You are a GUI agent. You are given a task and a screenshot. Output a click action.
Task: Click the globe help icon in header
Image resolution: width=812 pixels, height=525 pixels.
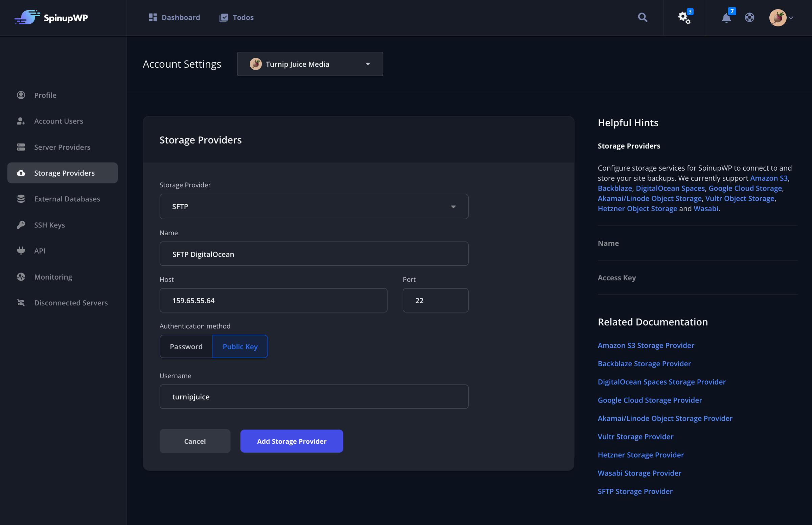click(749, 17)
